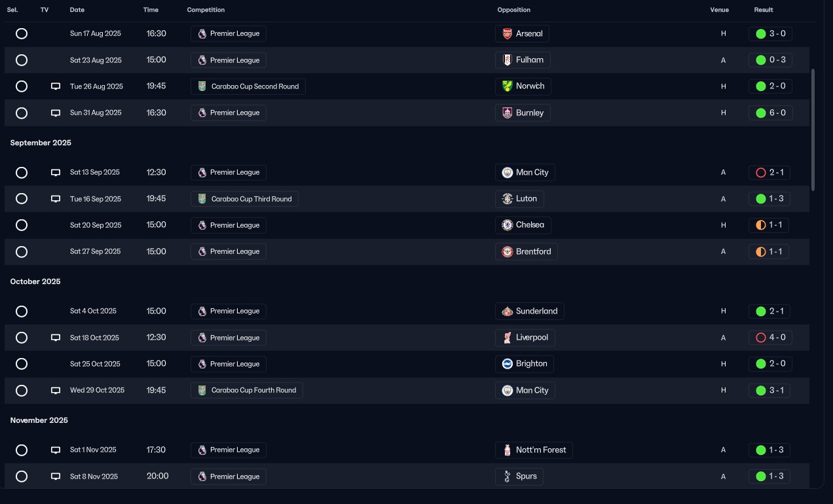Click TV icon for Burnley fixture
Screen dimensions: 833x504
(56, 113)
